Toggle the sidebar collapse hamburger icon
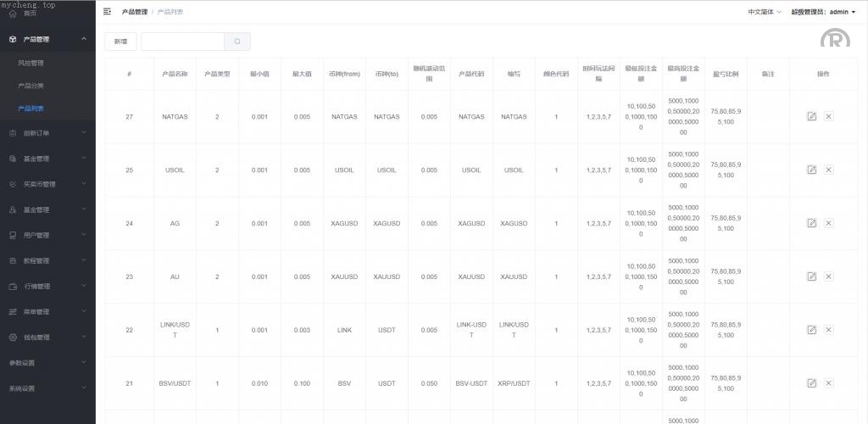The height and width of the screenshot is (424, 868). pyautogui.click(x=107, y=12)
